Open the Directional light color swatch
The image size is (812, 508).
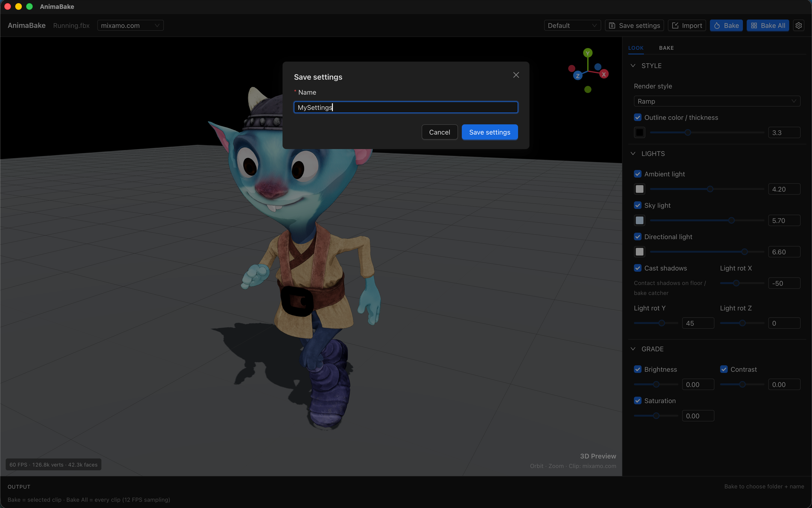point(639,252)
